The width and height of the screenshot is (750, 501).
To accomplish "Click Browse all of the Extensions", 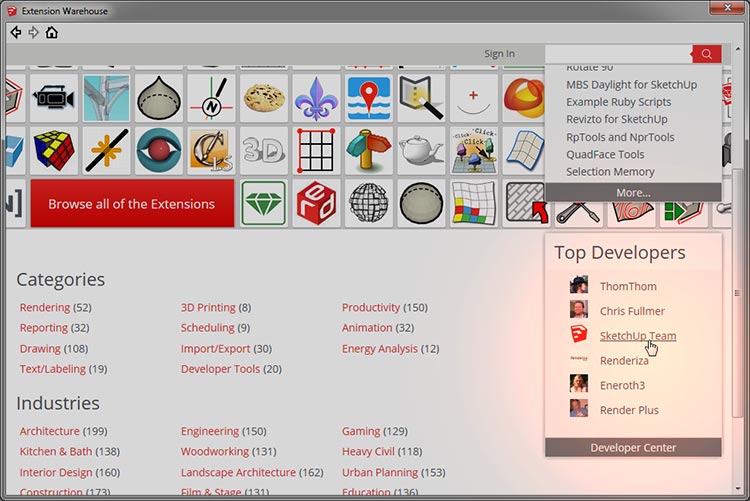I will (x=132, y=203).
